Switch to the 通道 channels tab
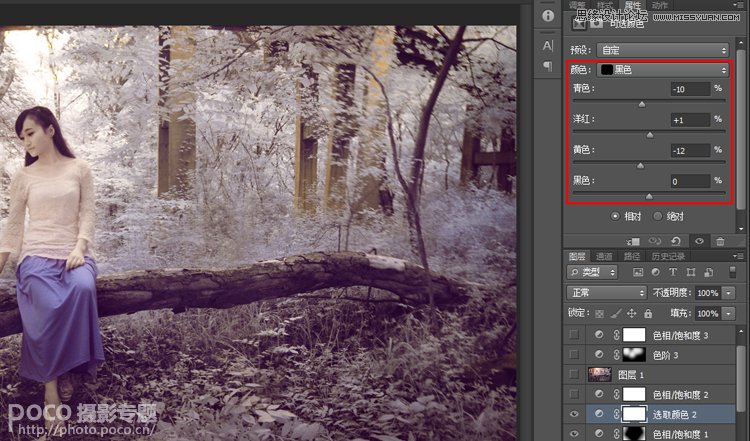The image size is (750, 441). [x=604, y=256]
